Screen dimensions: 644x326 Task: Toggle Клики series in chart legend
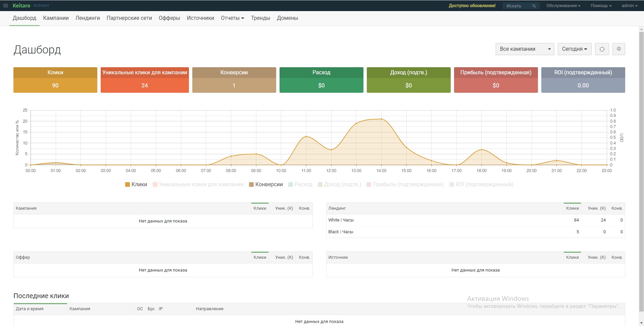[136, 185]
